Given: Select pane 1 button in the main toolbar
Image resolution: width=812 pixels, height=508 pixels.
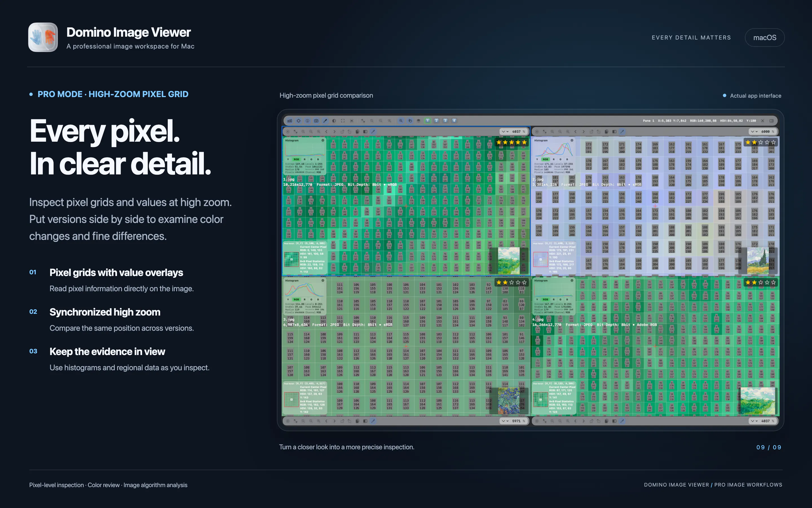Looking at the screenshot, I should tap(427, 121).
